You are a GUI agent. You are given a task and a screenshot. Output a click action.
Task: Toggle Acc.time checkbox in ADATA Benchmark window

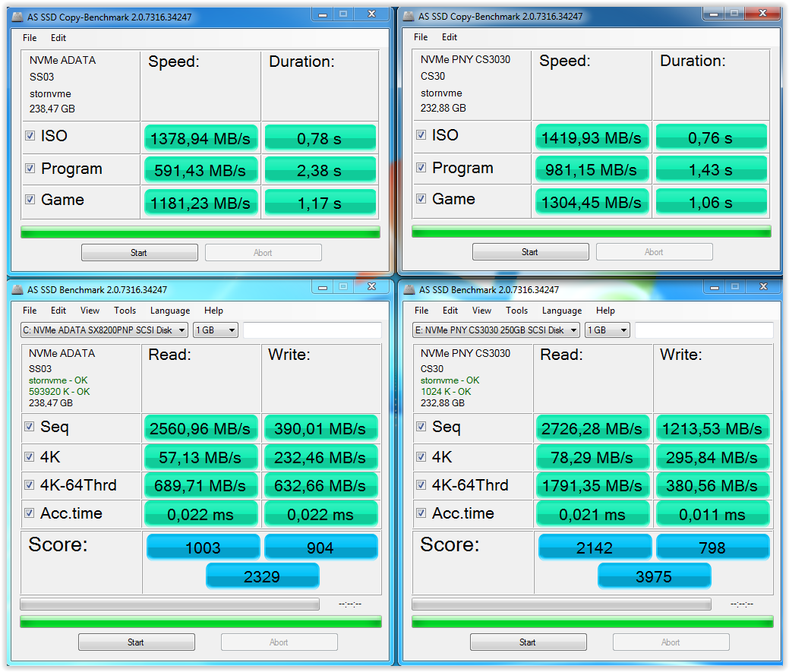tap(29, 513)
